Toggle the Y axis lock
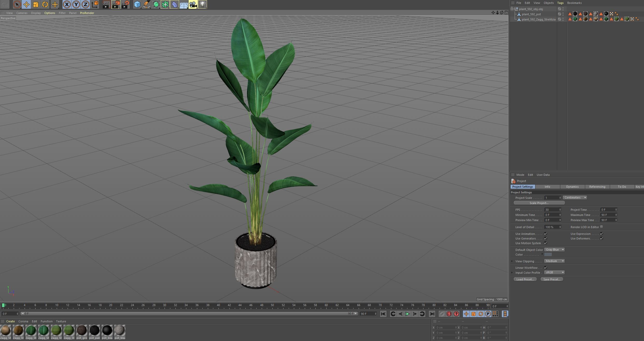This screenshot has width=644, height=341. click(x=76, y=4)
